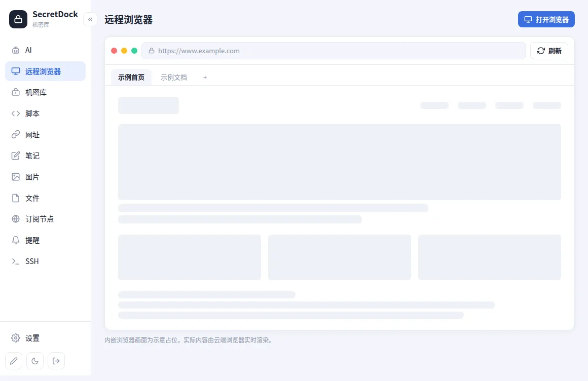The height and width of the screenshot is (381, 588).
Task: Click the SecretDock brand name text
Action: click(x=55, y=14)
